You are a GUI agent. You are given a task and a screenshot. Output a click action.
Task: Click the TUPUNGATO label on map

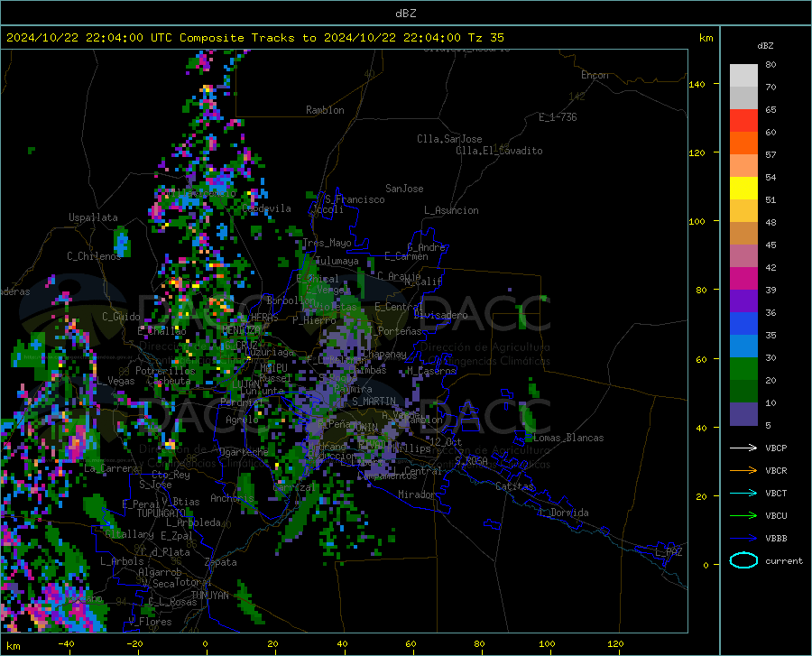click(x=161, y=513)
